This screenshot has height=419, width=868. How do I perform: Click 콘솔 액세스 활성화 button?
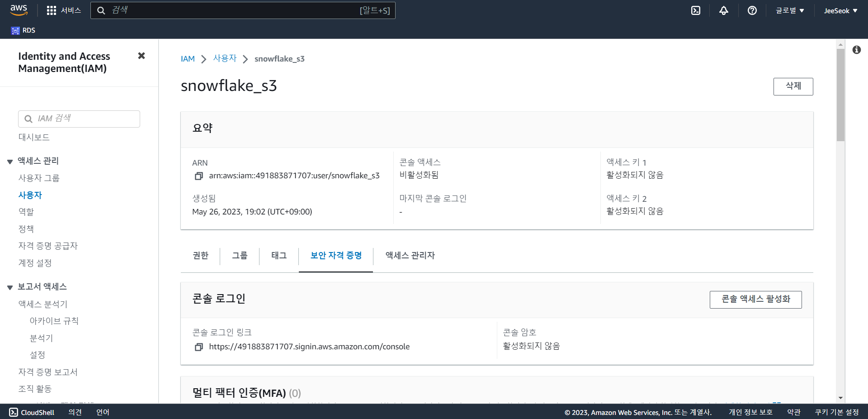755,300
